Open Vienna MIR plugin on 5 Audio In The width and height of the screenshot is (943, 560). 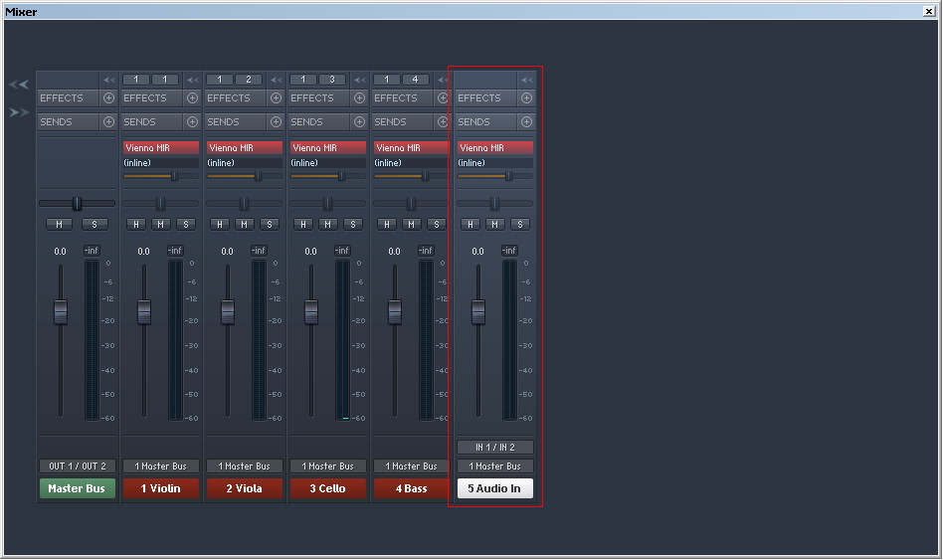495,148
